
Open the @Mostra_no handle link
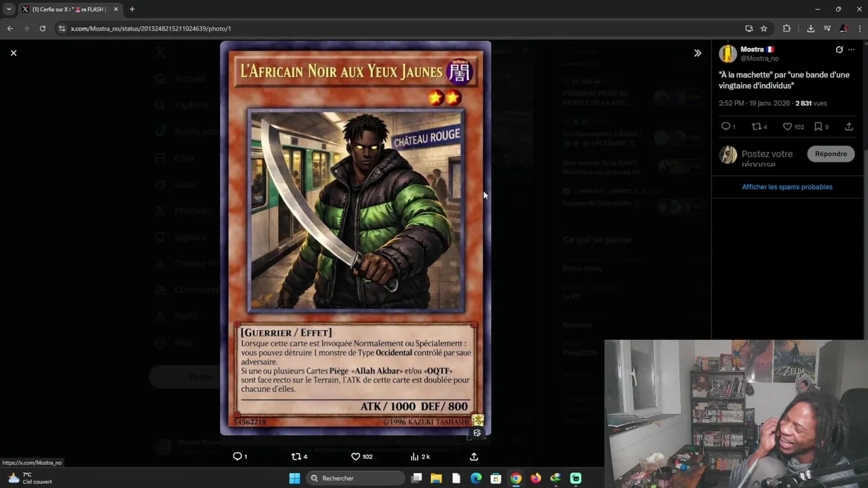pos(759,59)
